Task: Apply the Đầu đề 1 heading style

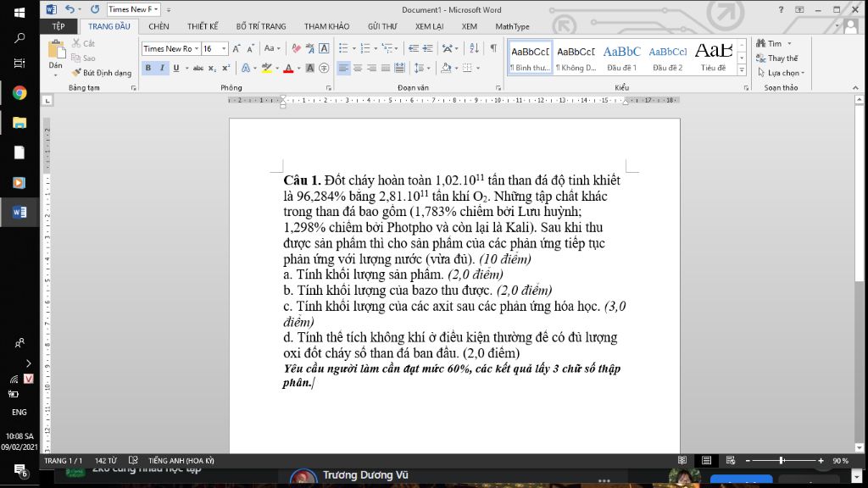Action: [621, 58]
